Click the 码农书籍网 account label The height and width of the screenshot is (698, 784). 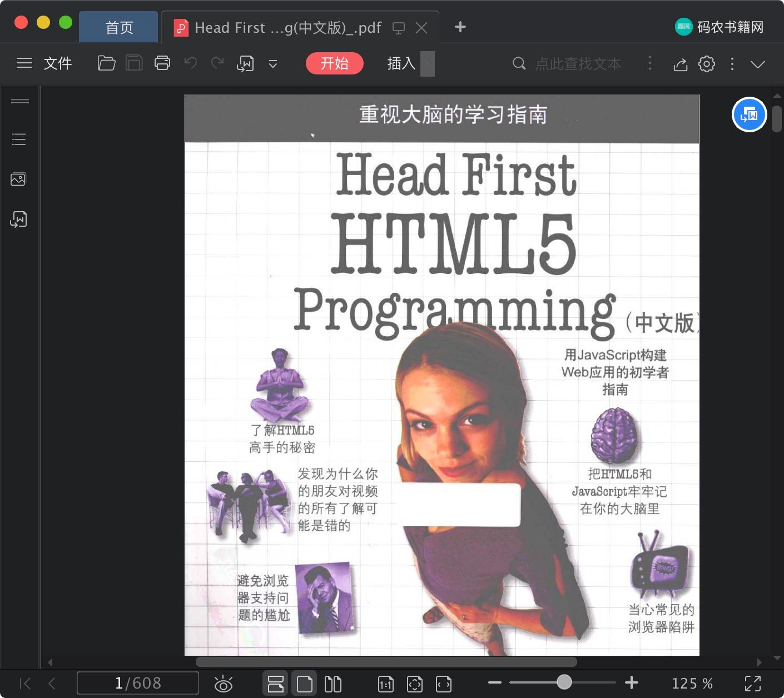[x=731, y=27]
